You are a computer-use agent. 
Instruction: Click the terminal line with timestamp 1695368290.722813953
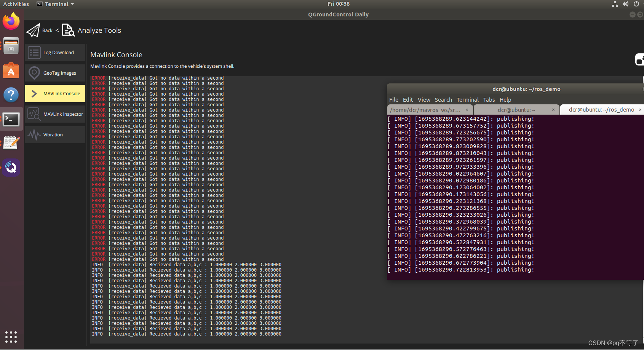(x=461, y=270)
